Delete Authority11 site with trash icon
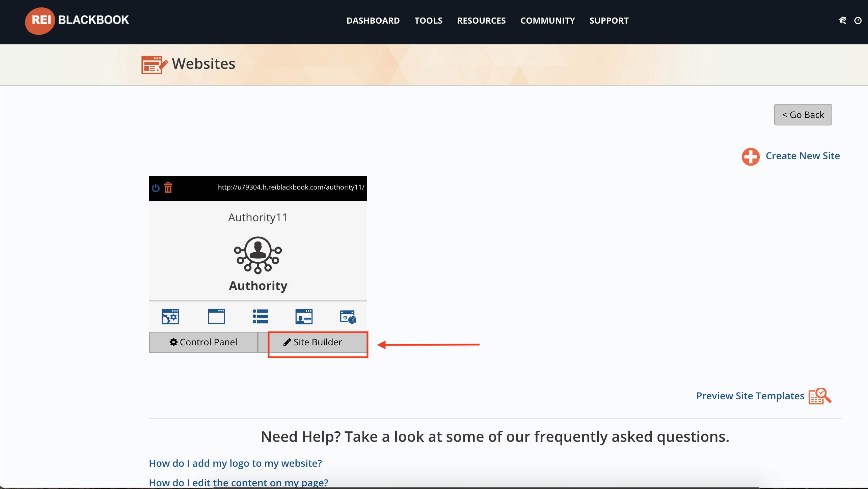The height and width of the screenshot is (489, 868). 168,188
